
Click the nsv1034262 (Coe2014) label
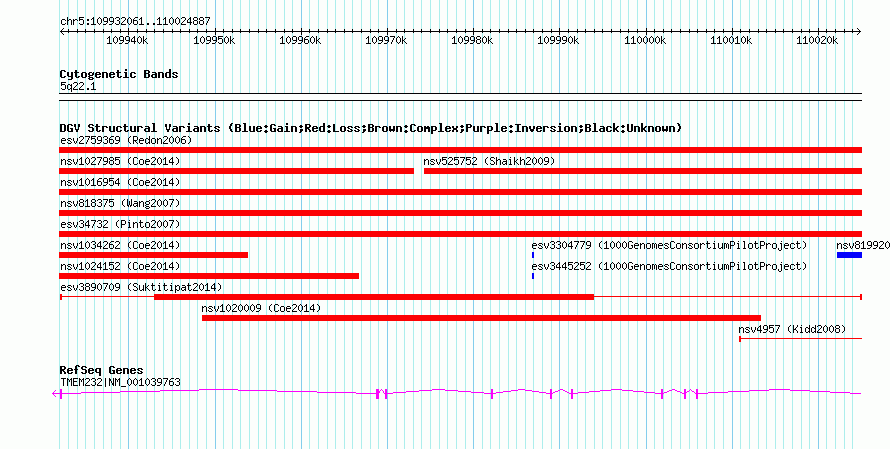click(x=120, y=245)
